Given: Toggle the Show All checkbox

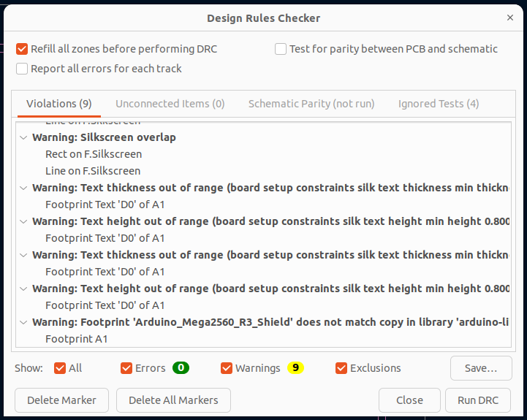Looking at the screenshot, I should point(60,368).
